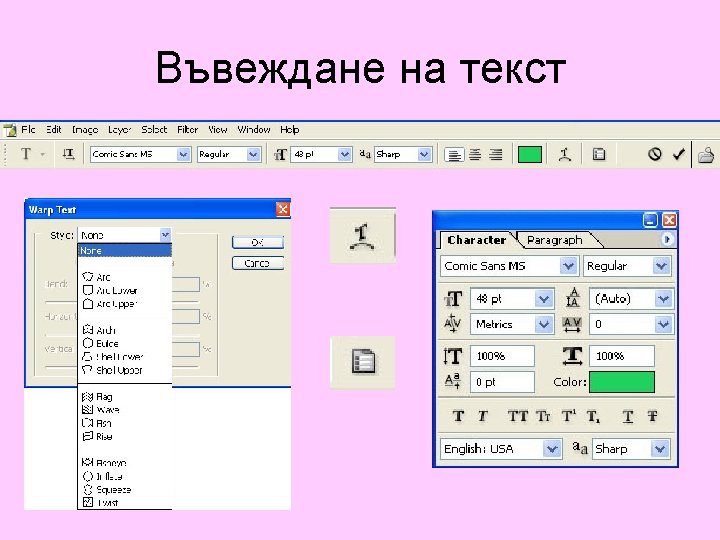Open Character panel flyout menu arrow
720x540 pixels.
pyautogui.click(x=667, y=239)
